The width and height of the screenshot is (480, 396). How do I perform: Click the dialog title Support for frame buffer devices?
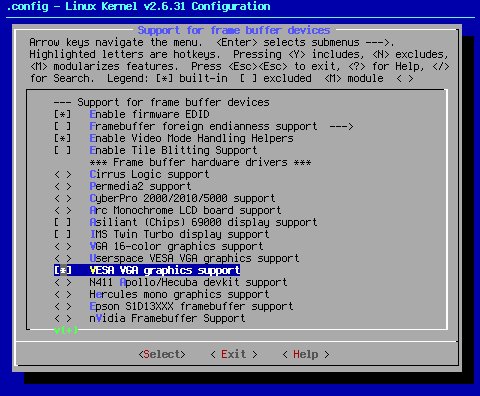pyautogui.click(x=234, y=30)
